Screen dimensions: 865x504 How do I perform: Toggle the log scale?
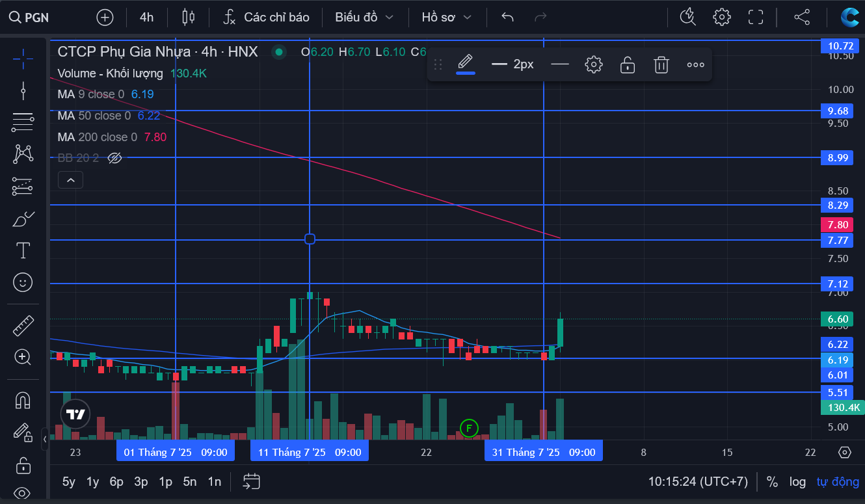(x=797, y=482)
